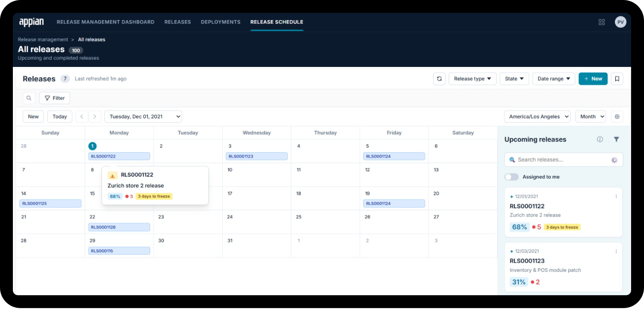
Task: Open RLS000115 event on Monday 29
Action: click(119, 251)
